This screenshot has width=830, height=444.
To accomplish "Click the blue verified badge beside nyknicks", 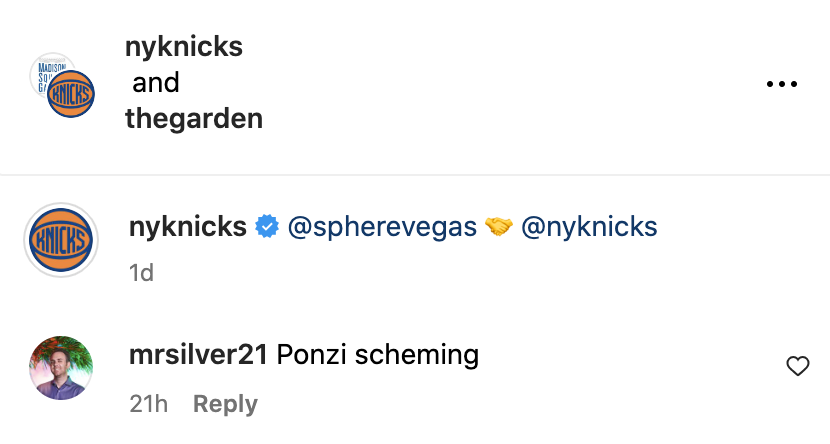I will click(266, 227).
